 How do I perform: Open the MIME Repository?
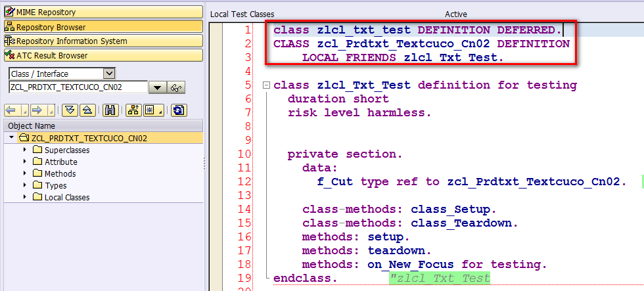click(104, 12)
